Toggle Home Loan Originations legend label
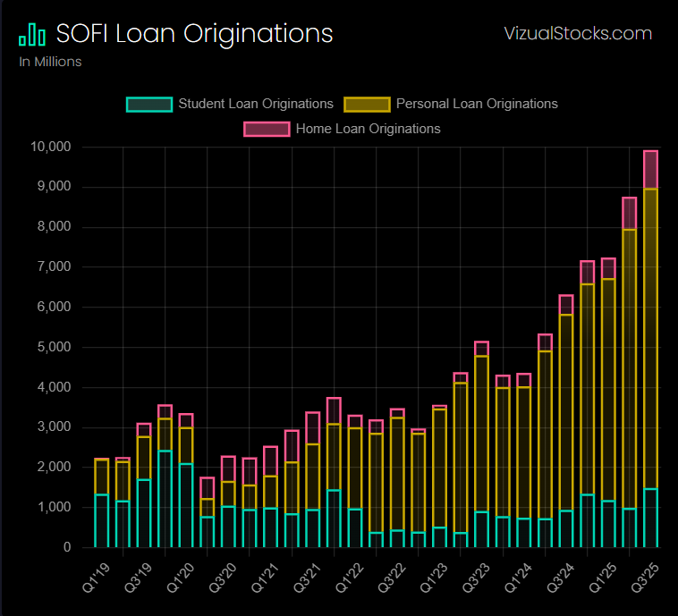 368,129
